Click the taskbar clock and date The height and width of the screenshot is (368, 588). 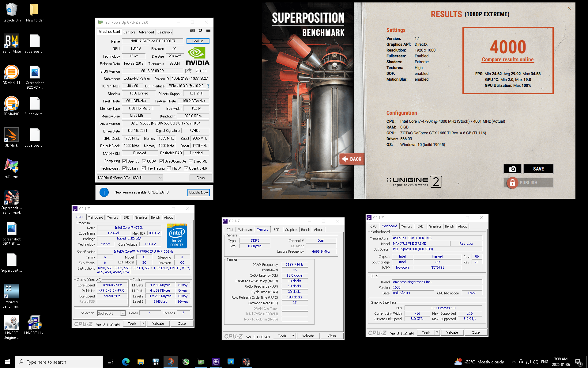pyautogui.click(x=561, y=362)
